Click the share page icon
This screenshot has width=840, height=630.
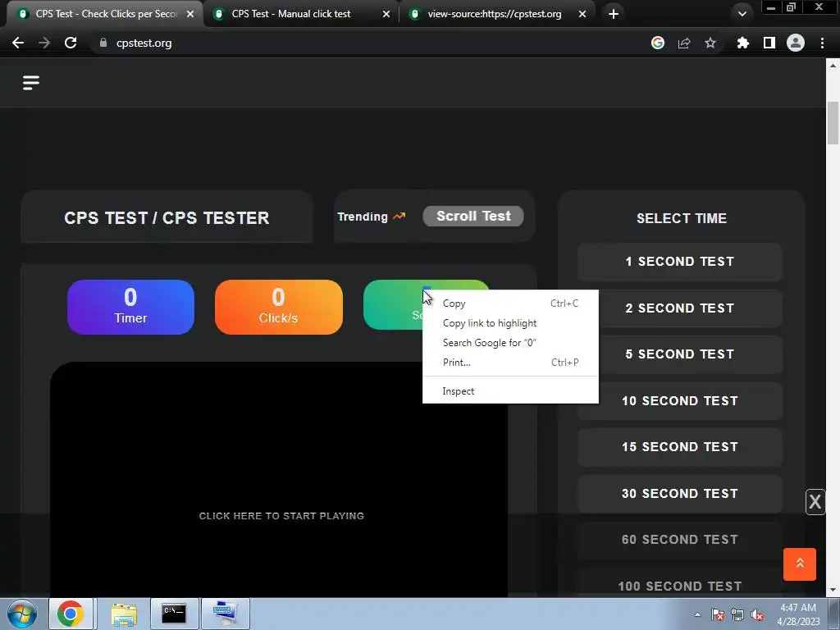pos(684,43)
